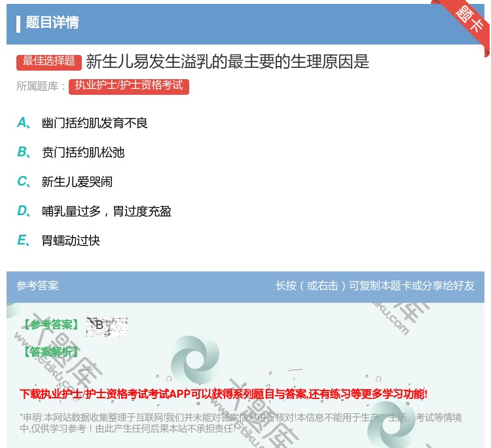Click the question text 新生儿易发生溢乳的最主要的生理原因是
This screenshot has width=491, height=448.
point(228,61)
